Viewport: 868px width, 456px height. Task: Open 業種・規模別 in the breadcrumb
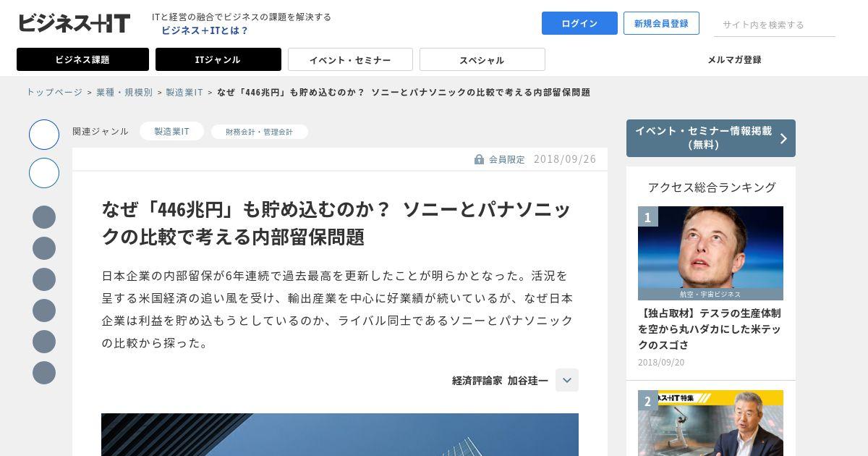coord(124,92)
